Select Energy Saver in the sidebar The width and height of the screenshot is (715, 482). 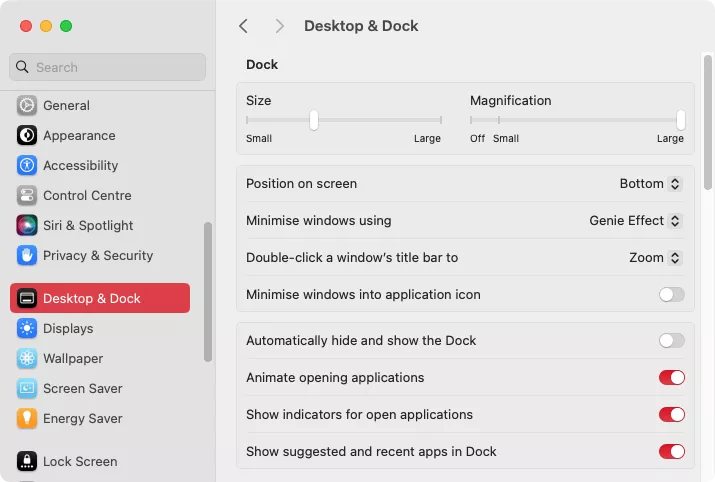point(82,418)
